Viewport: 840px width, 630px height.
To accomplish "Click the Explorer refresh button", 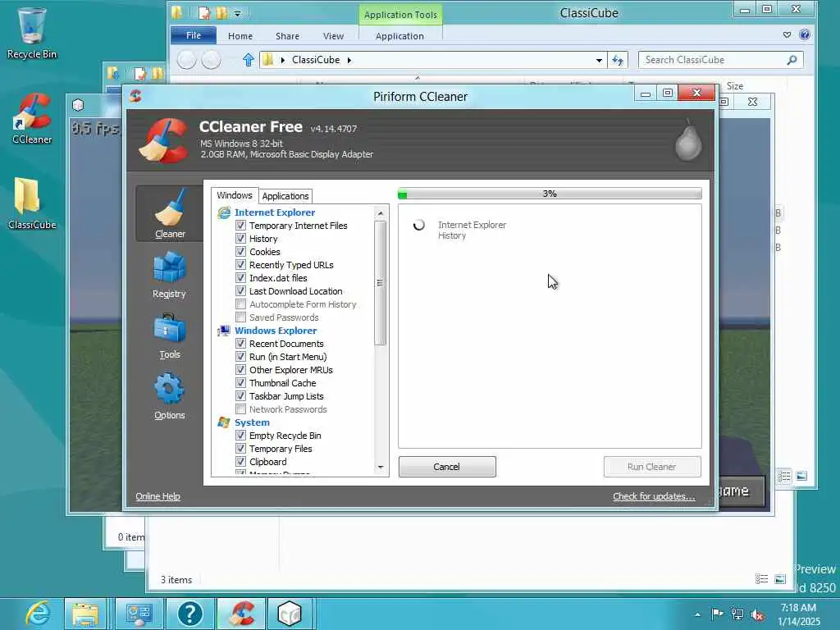I will (618, 60).
